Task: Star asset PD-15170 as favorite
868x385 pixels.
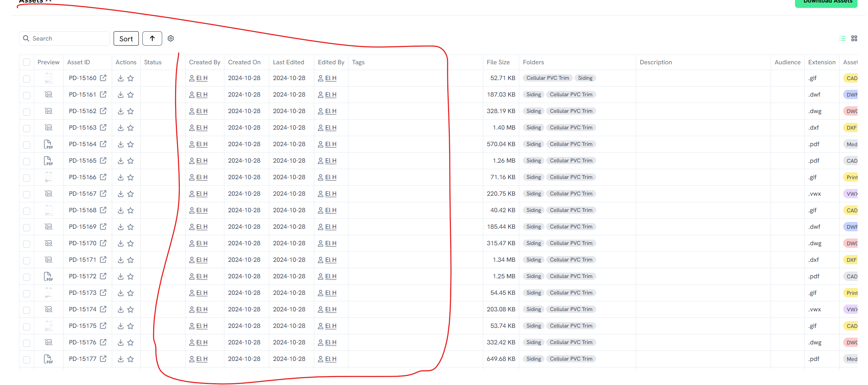Action: tap(131, 243)
